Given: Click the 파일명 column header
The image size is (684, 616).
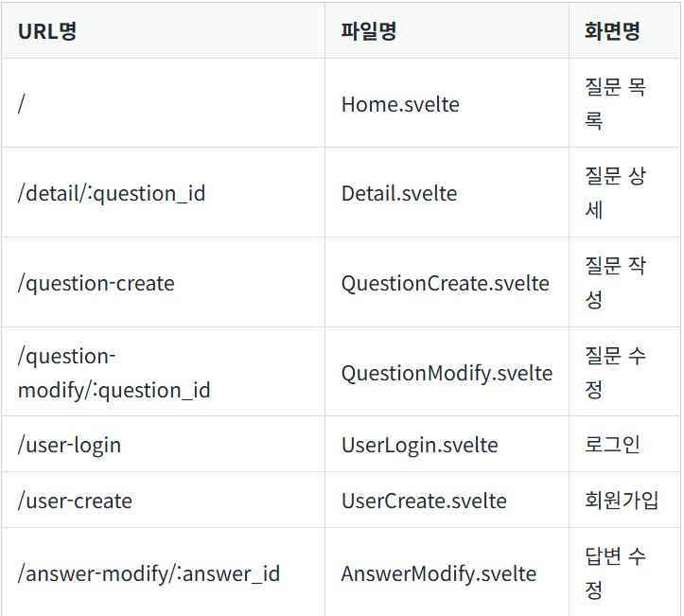Looking at the screenshot, I should [369, 30].
